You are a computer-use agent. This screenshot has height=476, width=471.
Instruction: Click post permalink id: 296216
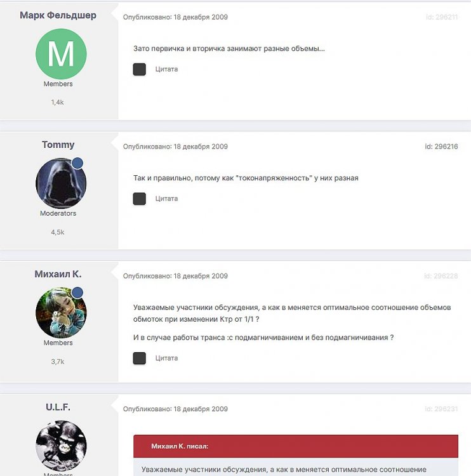pyautogui.click(x=441, y=147)
